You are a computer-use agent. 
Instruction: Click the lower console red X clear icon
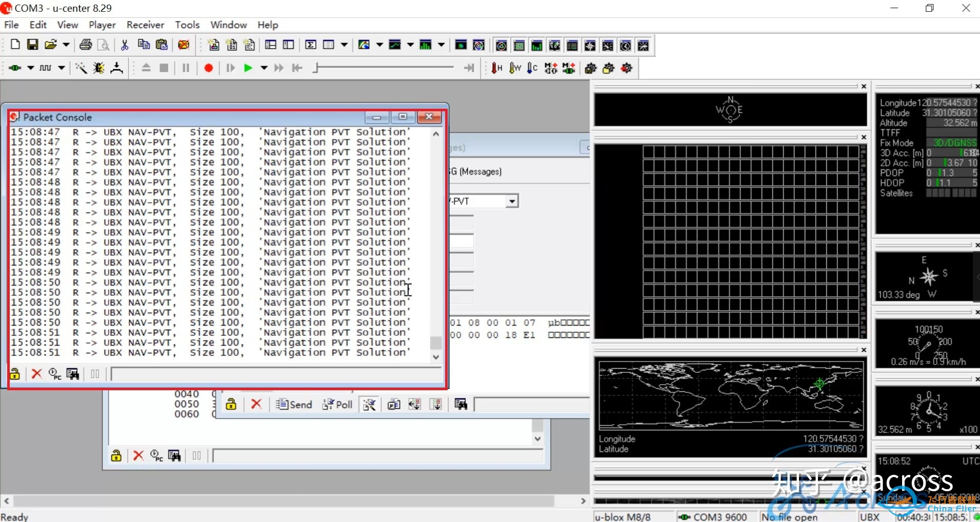(138, 455)
